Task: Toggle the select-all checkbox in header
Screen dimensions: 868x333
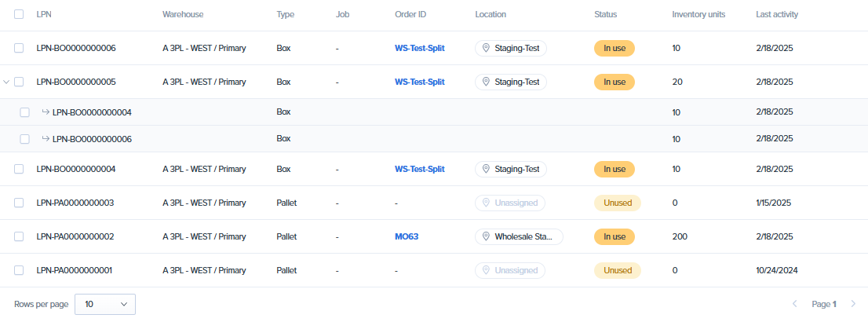Action: pyautogui.click(x=19, y=14)
